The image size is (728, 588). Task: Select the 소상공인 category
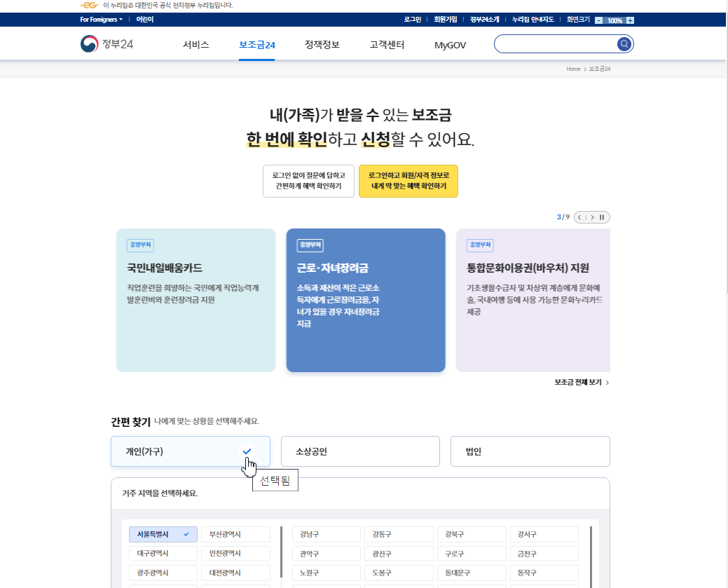point(360,451)
